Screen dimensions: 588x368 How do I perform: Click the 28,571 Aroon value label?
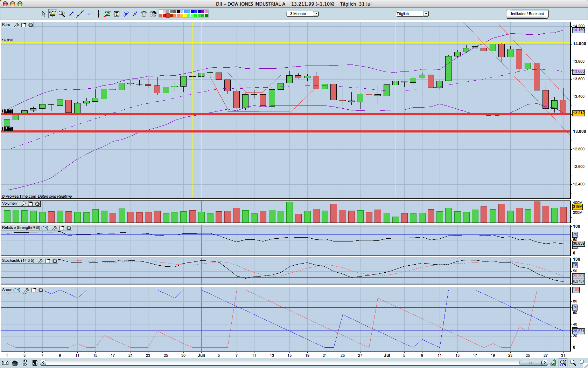coord(579,331)
